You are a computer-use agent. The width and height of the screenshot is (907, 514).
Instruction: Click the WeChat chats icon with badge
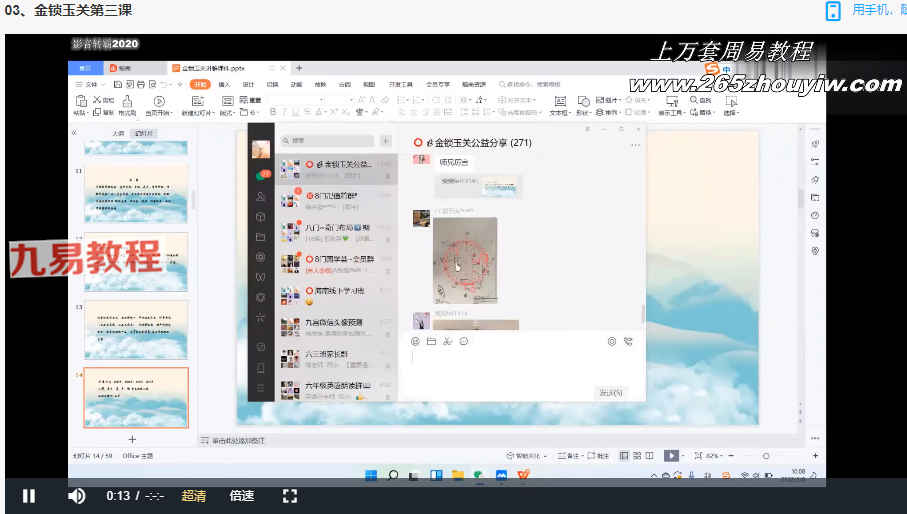coord(261,174)
